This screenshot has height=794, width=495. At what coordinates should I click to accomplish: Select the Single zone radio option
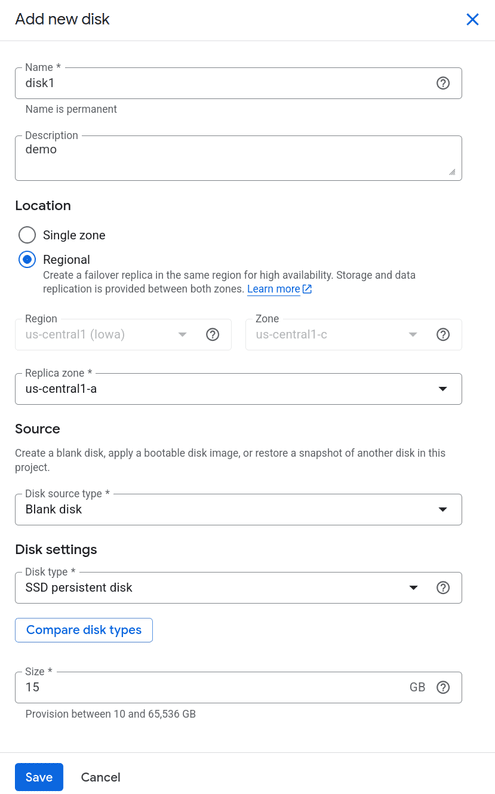pos(27,235)
